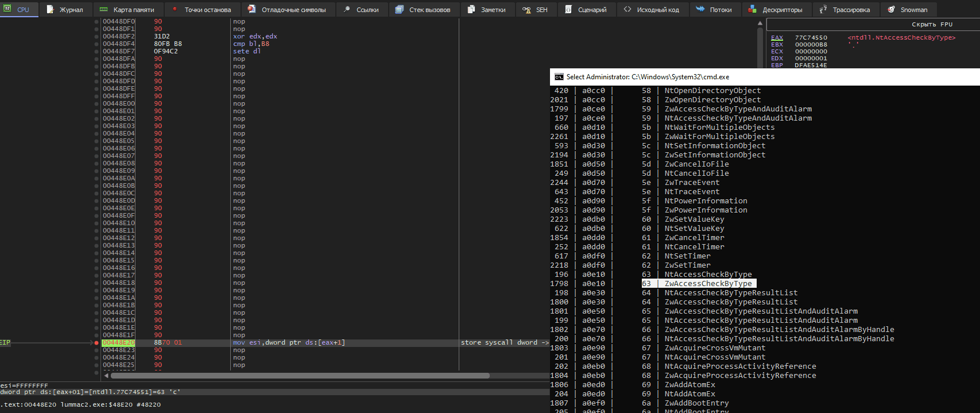Toggle breakpoint bullet at address 00448DF7
Screen dimensions: 980x413
click(x=96, y=51)
